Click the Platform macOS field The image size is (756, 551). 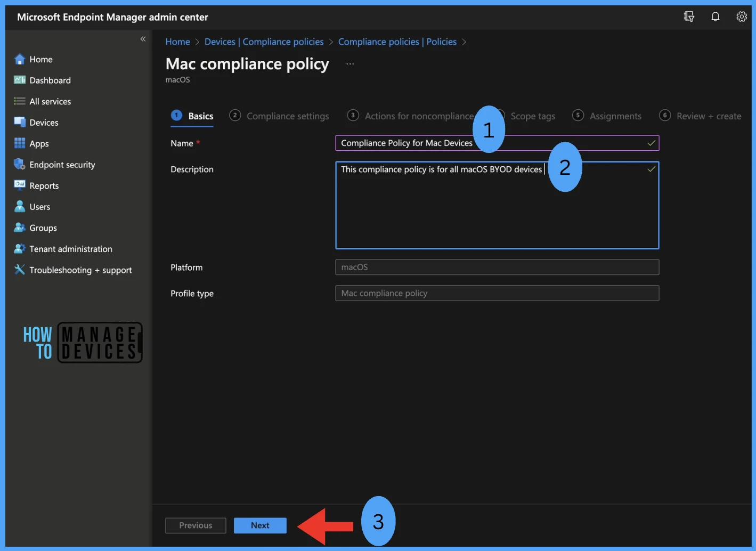point(497,267)
